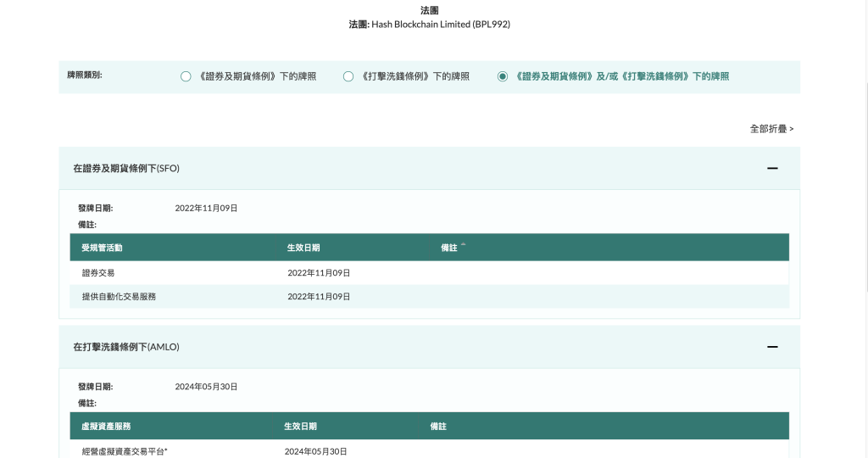Select the 證券交易 row cell
This screenshot has width=868, height=458.
click(98, 272)
